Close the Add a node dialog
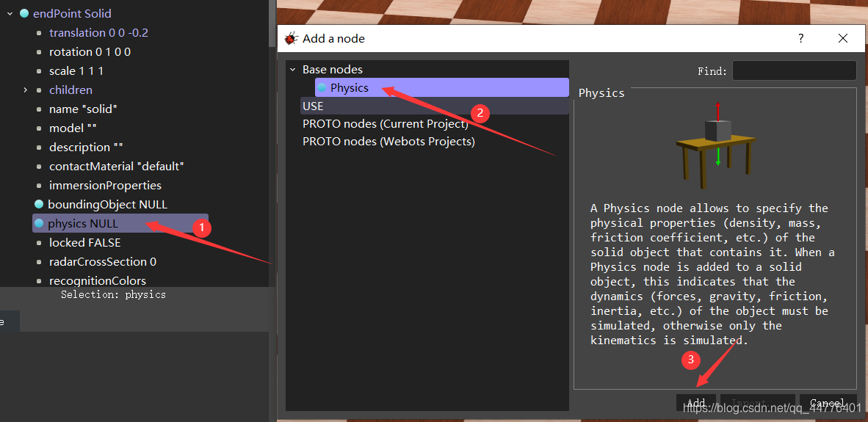868x422 pixels. coord(843,38)
